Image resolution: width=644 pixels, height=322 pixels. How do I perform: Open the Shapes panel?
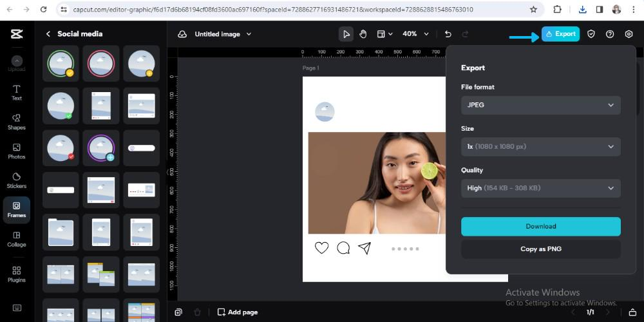[17, 122]
